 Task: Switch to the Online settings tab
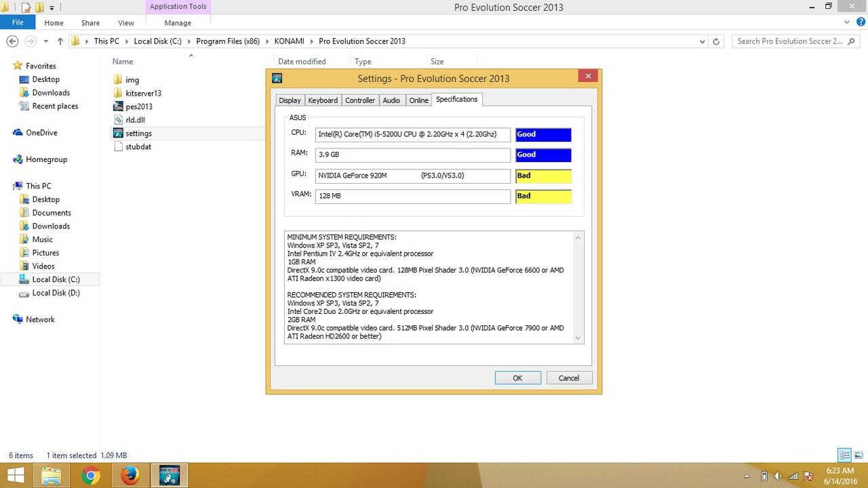tap(419, 100)
